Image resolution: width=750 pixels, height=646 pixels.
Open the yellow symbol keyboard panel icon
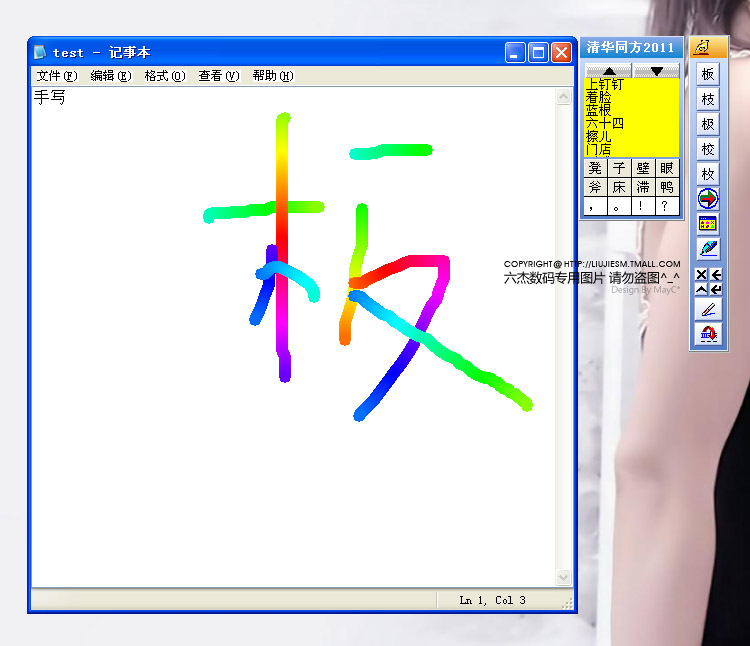coord(708,223)
